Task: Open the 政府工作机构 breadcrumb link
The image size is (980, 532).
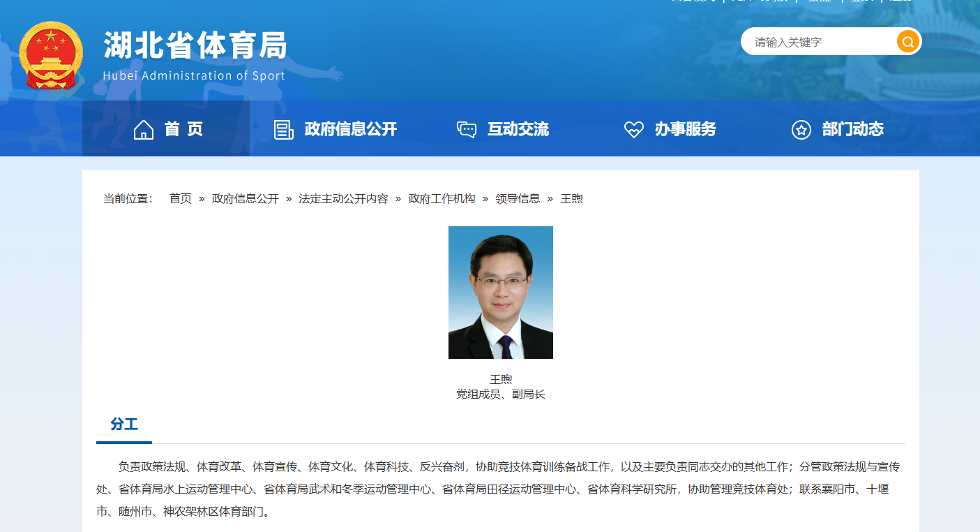Action: [442, 198]
